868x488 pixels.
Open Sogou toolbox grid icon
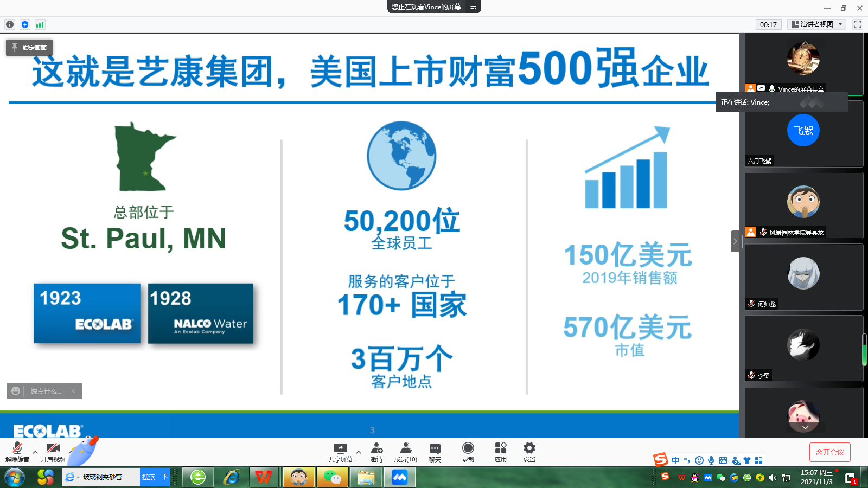coord(758,460)
